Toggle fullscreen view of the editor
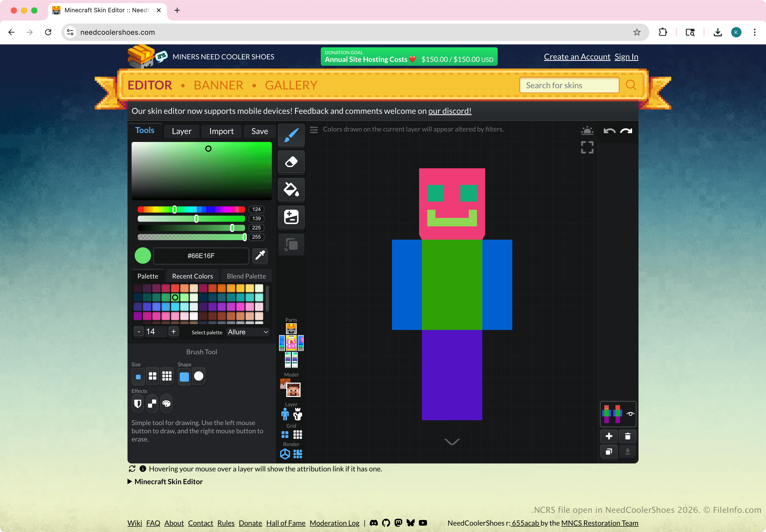Screen dimensions: 766x532 coord(587,147)
